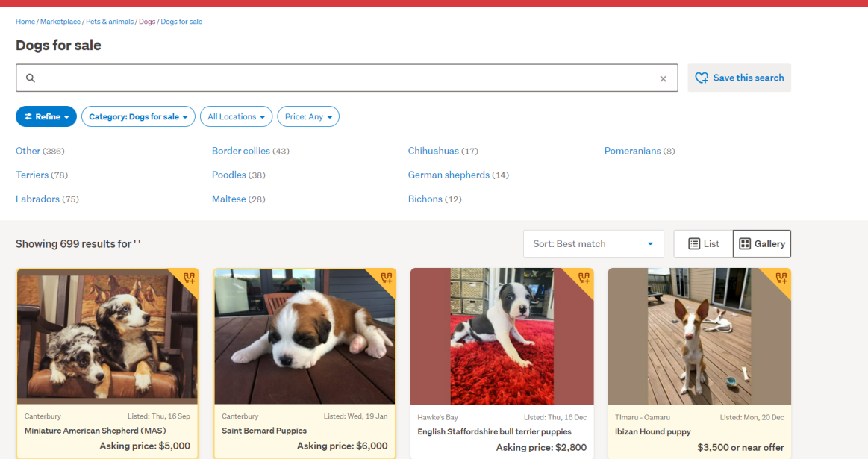The width and height of the screenshot is (868, 459).
Task: Select the German shepherds category
Action: point(449,175)
